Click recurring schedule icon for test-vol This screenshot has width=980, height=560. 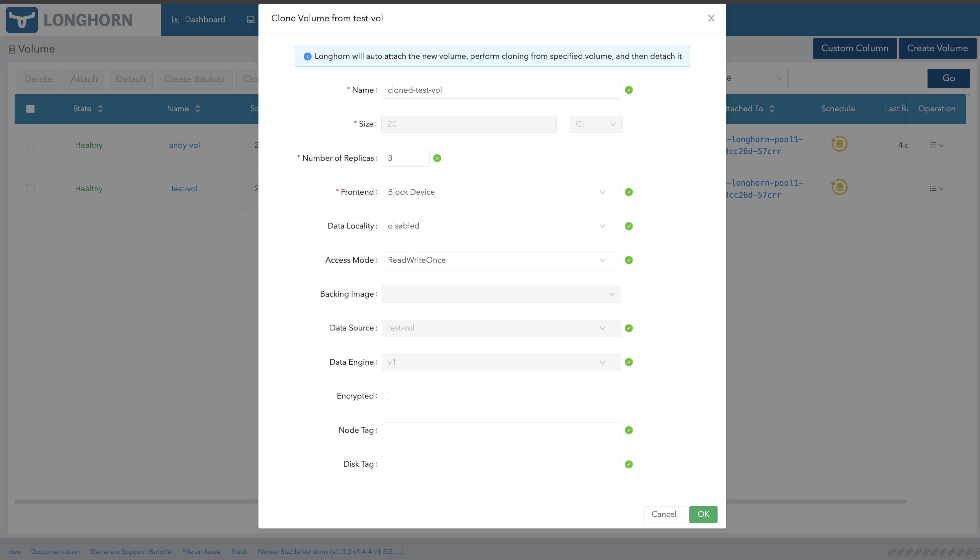839,187
